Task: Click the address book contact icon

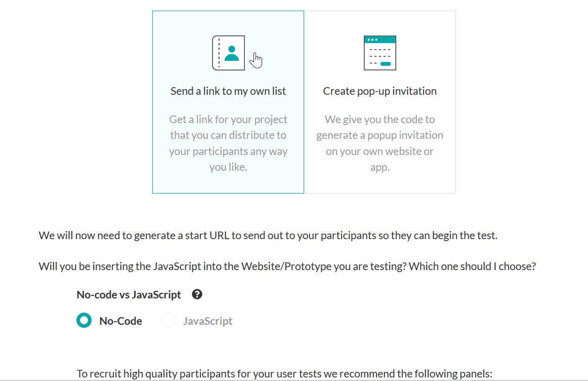Action: pos(228,53)
